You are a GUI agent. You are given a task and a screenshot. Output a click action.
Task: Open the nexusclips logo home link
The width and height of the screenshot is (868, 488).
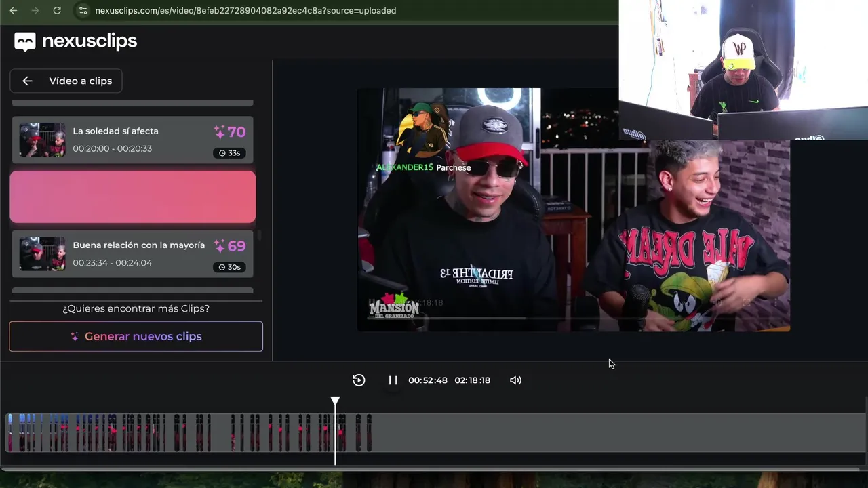[x=75, y=41]
